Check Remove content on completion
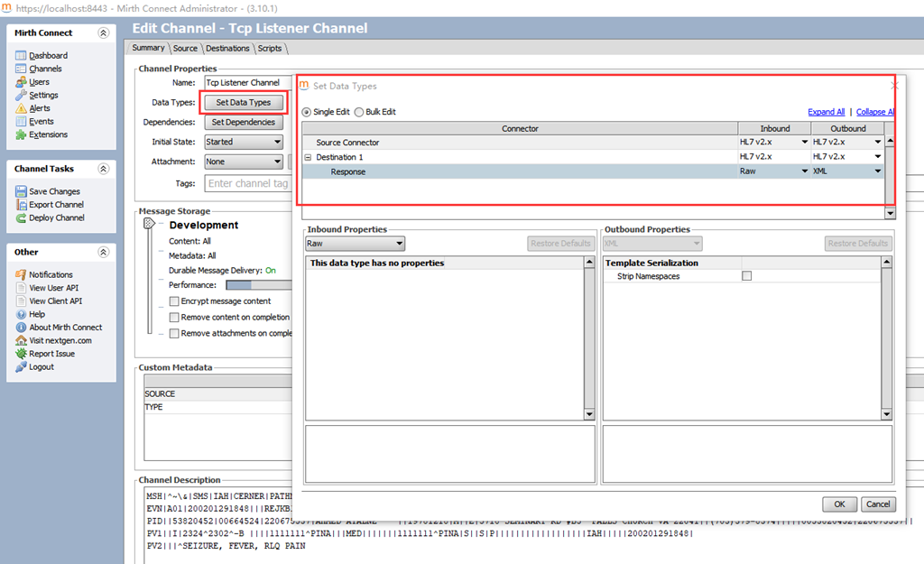Viewport: 924px width, 564px height. [x=174, y=317]
